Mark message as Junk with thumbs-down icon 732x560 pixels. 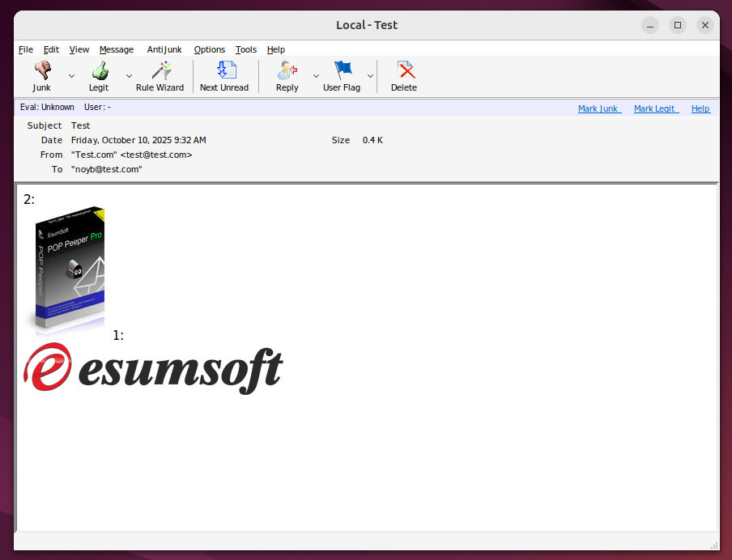point(42,76)
